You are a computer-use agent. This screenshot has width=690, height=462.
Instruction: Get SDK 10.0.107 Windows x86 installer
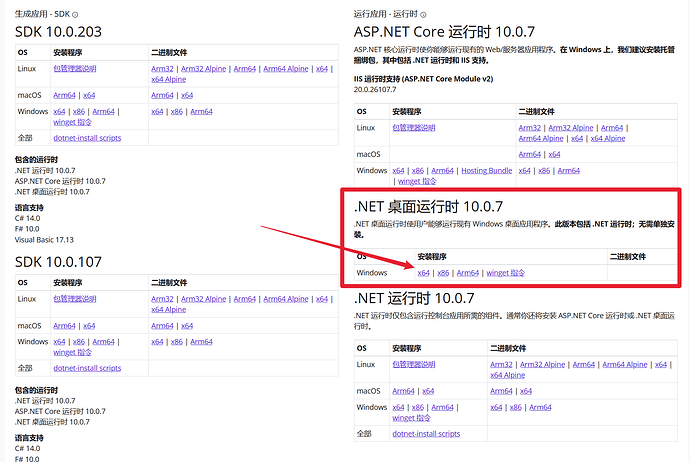click(x=79, y=341)
